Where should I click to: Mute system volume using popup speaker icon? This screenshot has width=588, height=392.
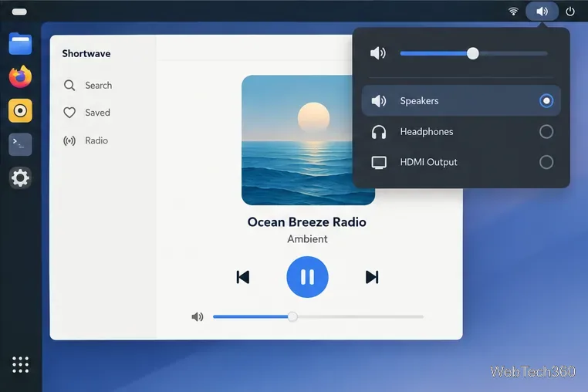point(378,53)
